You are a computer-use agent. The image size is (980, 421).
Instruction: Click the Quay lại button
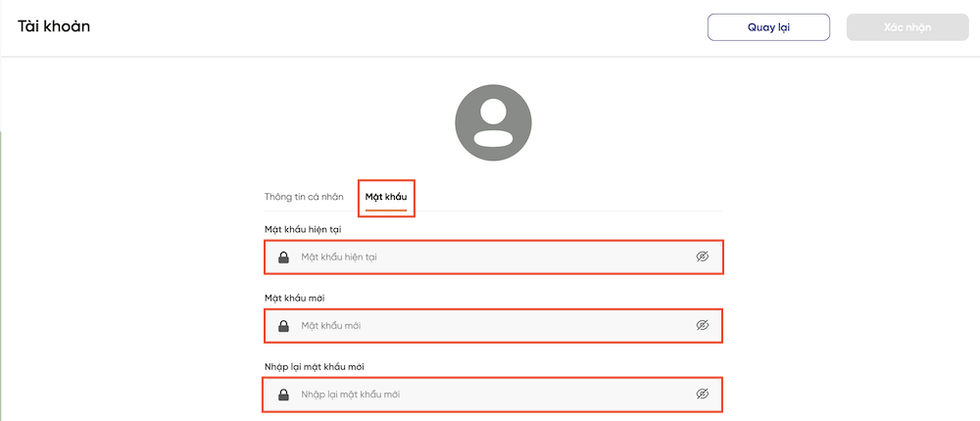(x=768, y=27)
